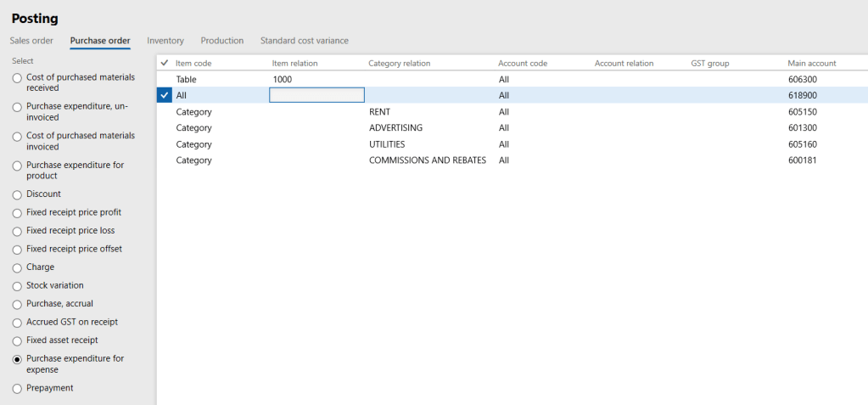This screenshot has height=405, width=868.
Task: Open the Standard cost variance tab
Action: pyautogui.click(x=304, y=41)
